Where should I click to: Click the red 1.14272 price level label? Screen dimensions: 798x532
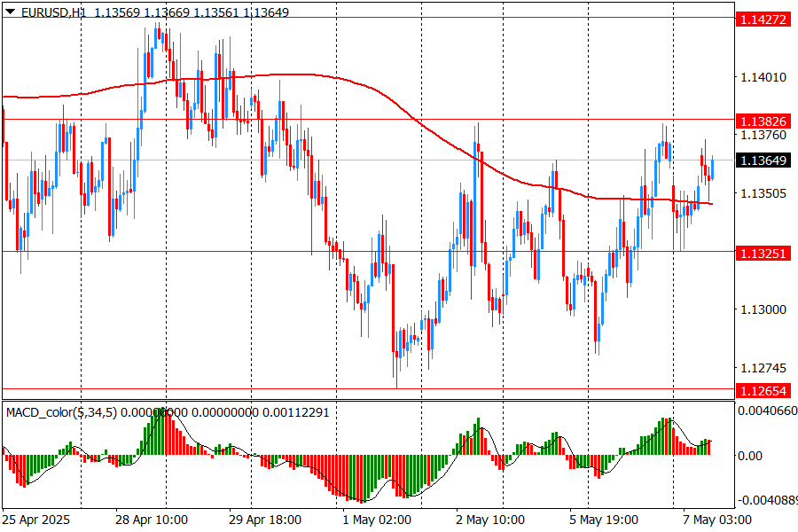coord(763,19)
